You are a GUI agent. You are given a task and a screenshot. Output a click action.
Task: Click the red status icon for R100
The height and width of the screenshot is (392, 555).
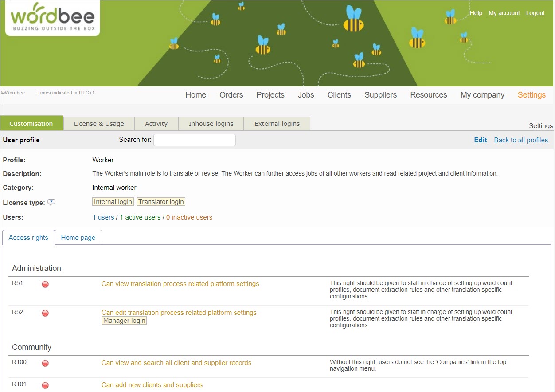(45, 363)
